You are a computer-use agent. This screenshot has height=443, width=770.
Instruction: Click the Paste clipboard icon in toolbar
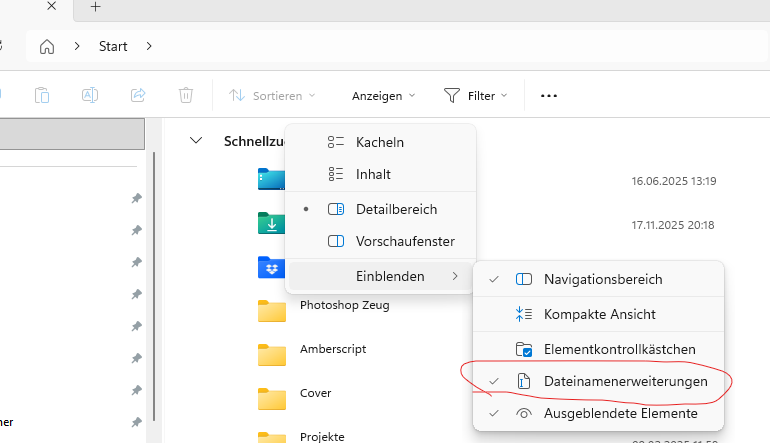(x=42, y=96)
